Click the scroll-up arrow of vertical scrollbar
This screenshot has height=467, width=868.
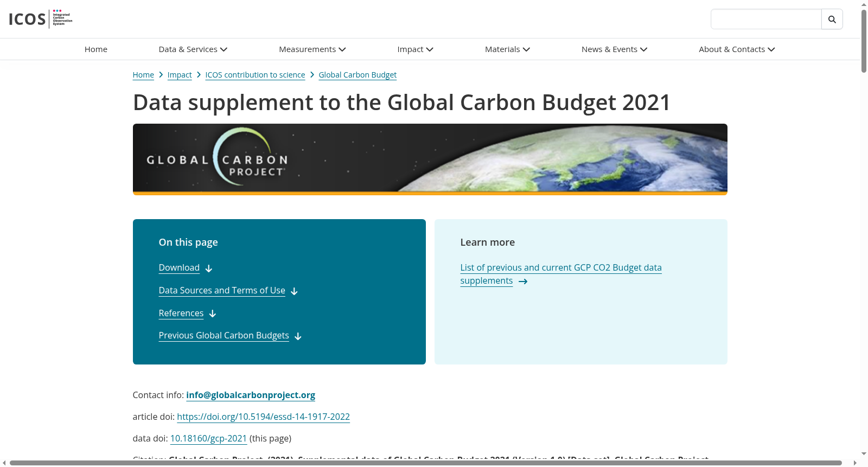pyautogui.click(x=864, y=4)
